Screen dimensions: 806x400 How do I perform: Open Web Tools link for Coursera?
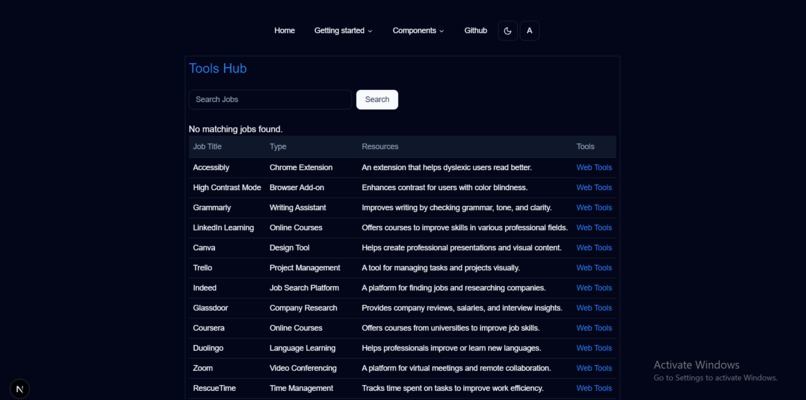coord(594,328)
